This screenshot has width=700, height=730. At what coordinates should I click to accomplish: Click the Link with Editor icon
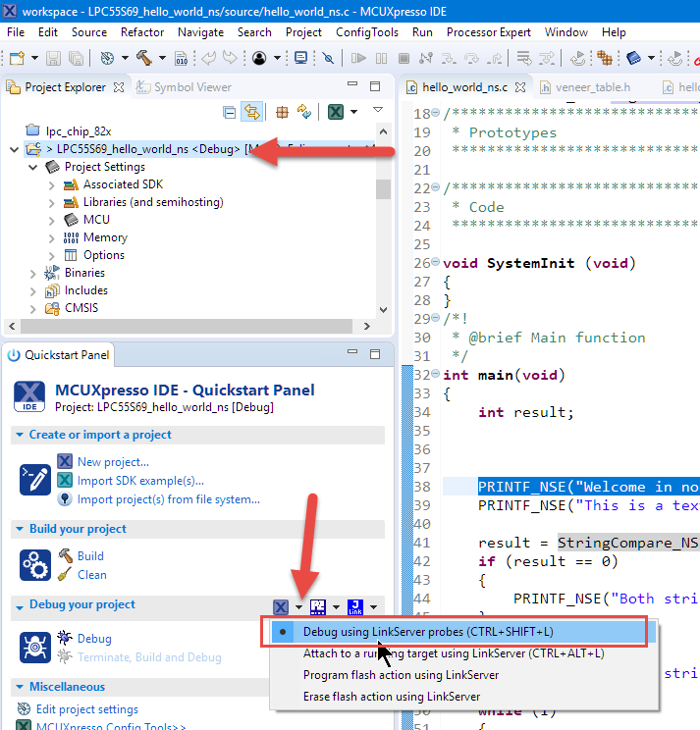point(251,112)
